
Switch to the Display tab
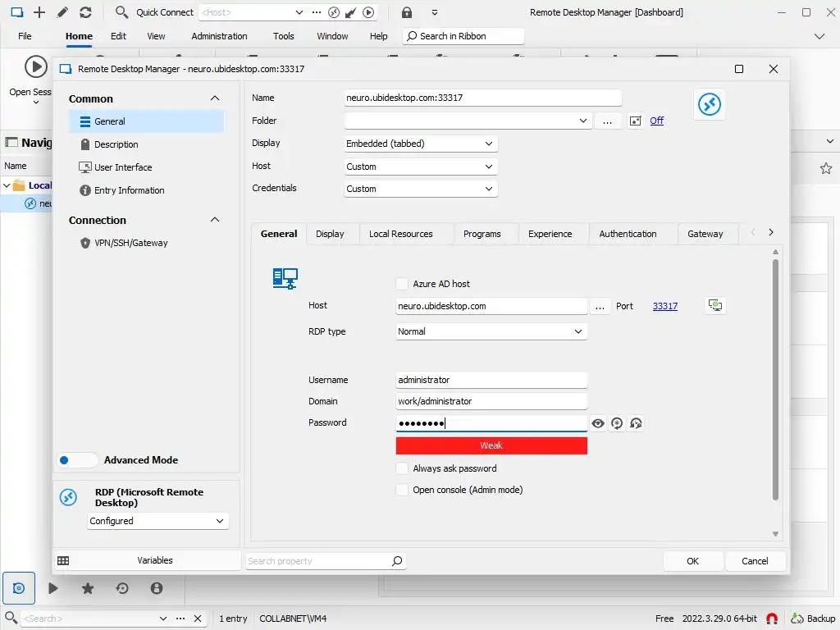pos(330,234)
